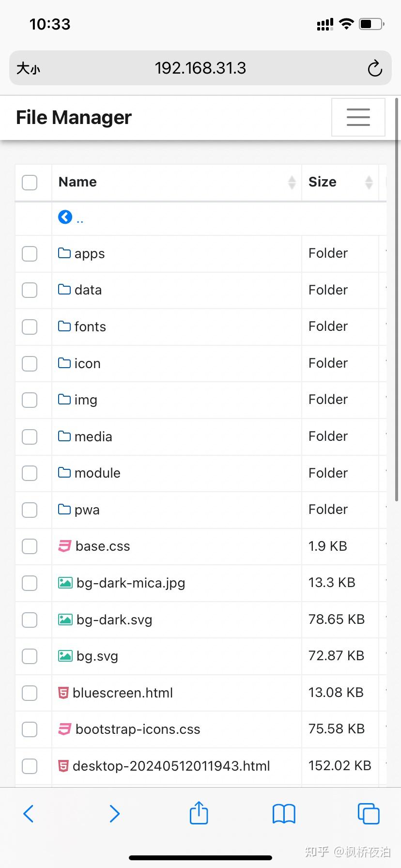Click the CSS file icon beside base.css
Screen dimensions: 401x868
click(64, 546)
